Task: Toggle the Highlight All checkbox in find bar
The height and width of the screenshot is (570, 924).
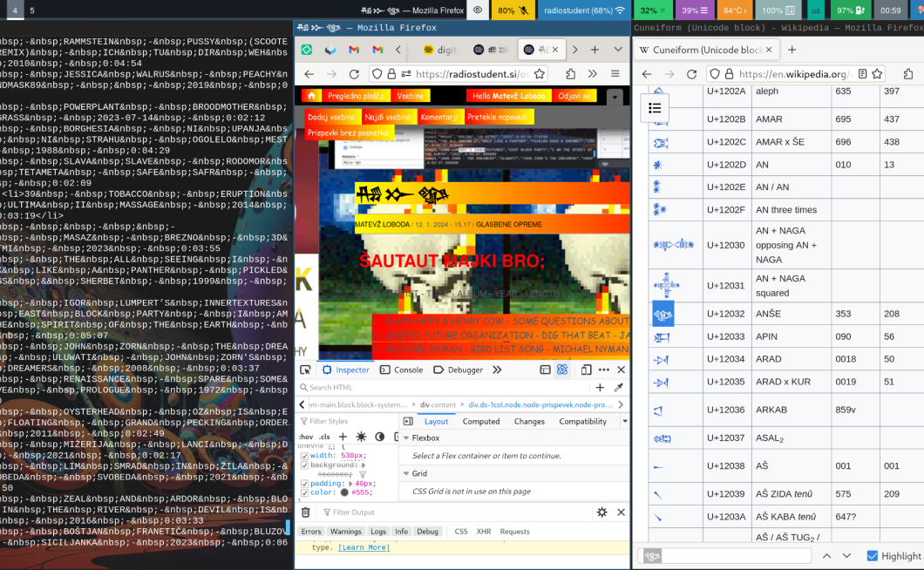Action: coord(873,556)
